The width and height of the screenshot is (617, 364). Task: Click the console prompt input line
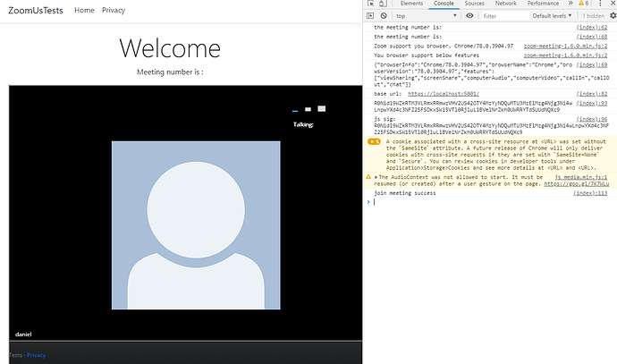click(492, 202)
